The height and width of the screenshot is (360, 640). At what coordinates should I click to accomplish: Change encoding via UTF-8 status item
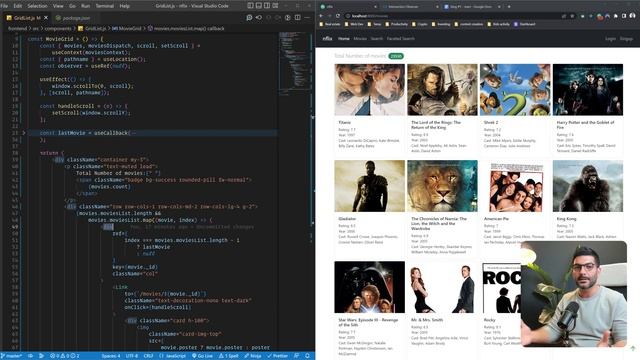click(x=132, y=356)
